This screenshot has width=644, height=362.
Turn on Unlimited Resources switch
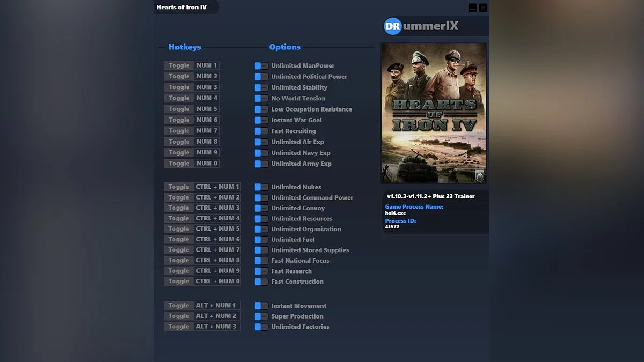(x=261, y=219)
